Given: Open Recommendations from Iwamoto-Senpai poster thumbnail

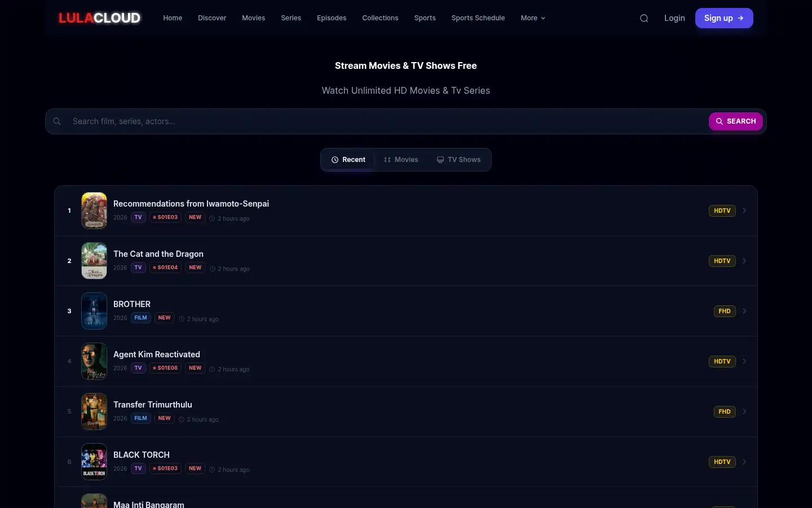Looking at the screenshot, I should [x=94, y=211].
